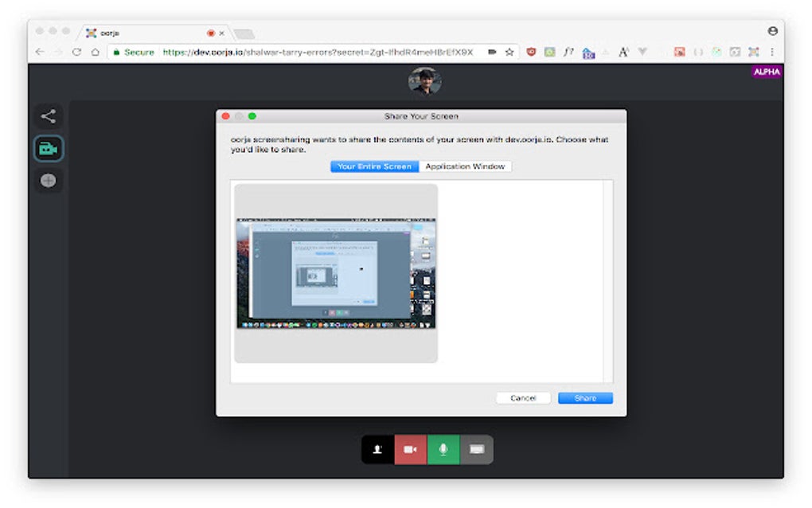Viewport: 812px width, 508px height.
Task: Mute the microphone using the green mic icon
Action: coord(443,449)
